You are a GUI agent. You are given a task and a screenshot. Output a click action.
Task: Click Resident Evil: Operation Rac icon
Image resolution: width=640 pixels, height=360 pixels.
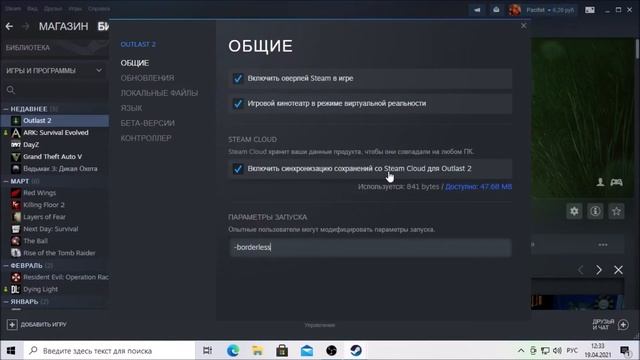[16, 277]
